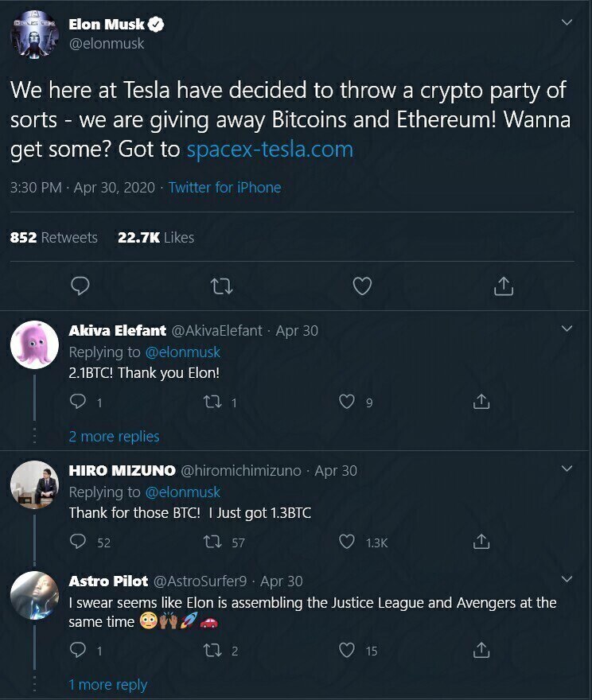View the 852 Retweets list

53,237
